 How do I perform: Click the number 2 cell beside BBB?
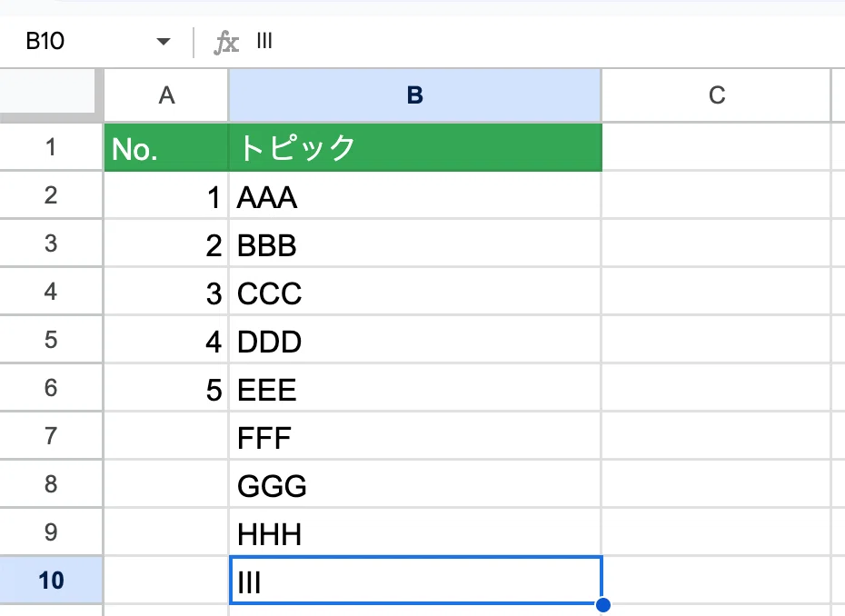click(x=166, y=243)
